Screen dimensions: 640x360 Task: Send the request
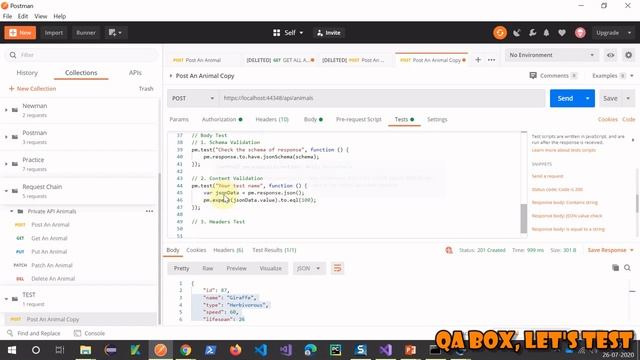click(565, 98)
